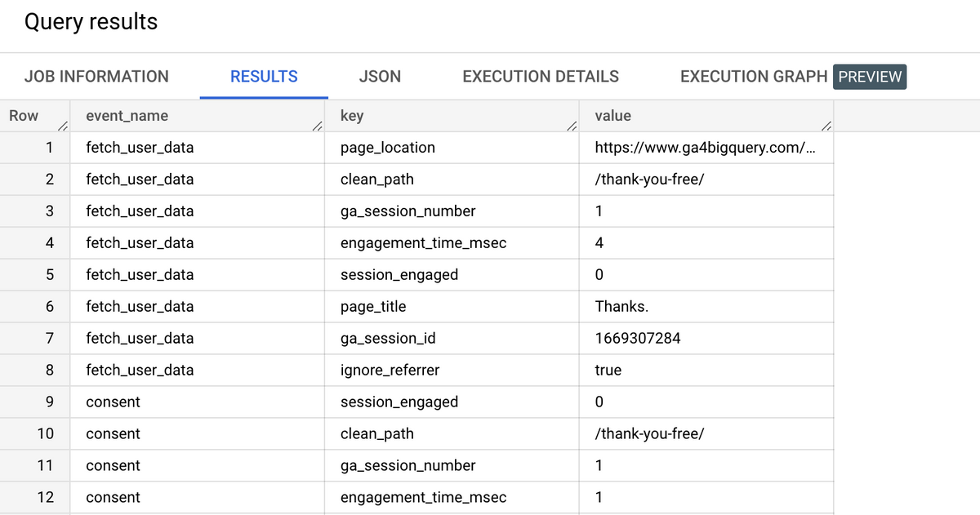The image size is (980, 515).
Task: Select row number 12 in the results table
Action: click(46, 497)
